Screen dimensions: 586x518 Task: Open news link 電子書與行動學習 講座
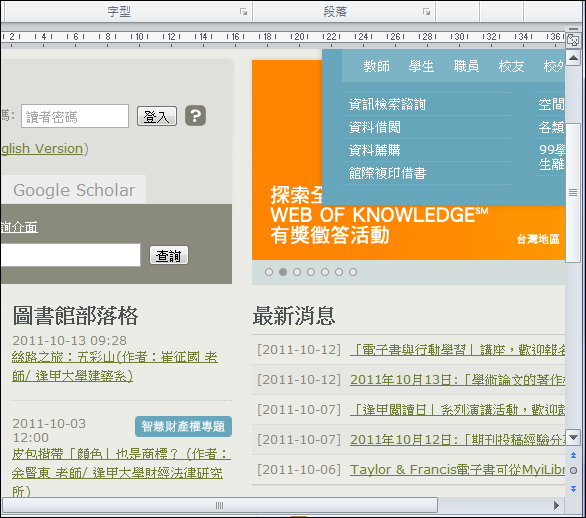457,350
